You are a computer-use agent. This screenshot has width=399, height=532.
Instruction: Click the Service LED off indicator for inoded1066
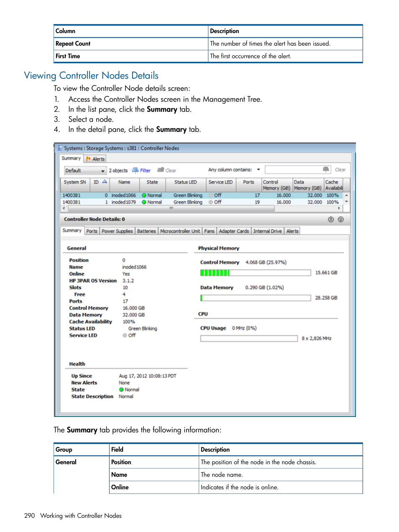[211, 195]
